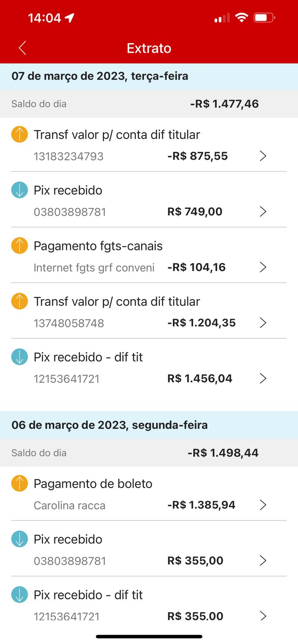Tap the 07 de março de 2023 date header
The width and height of the screenshot is (298, 644).
click(x=100, y=76)
